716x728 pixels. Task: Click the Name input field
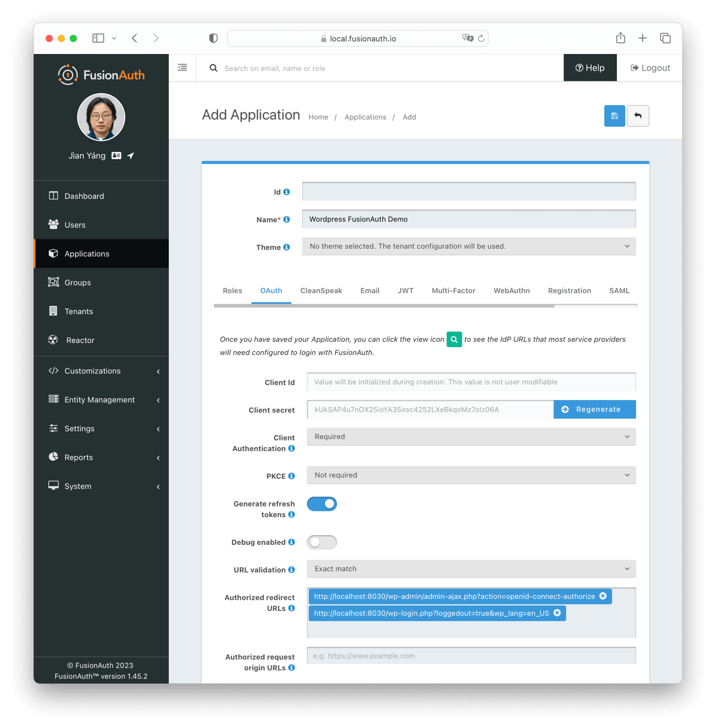pos(469,219)
